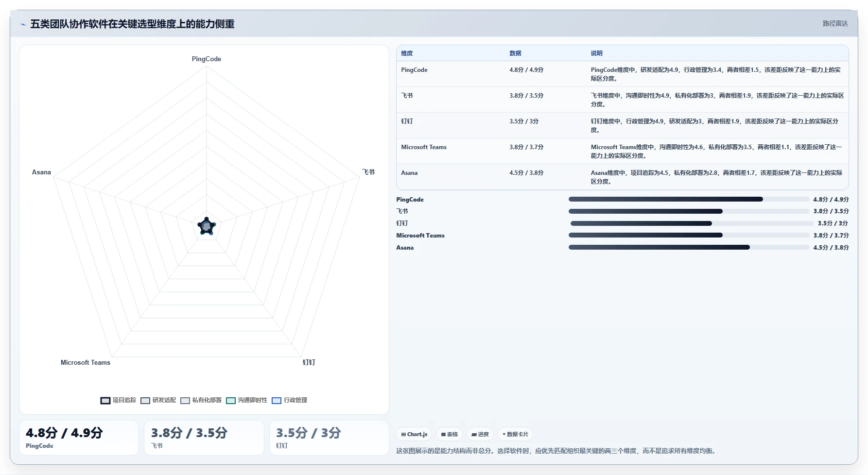Select the 飞书 table row name
Viewport: 868px width, 475px height.
point(407,96)
